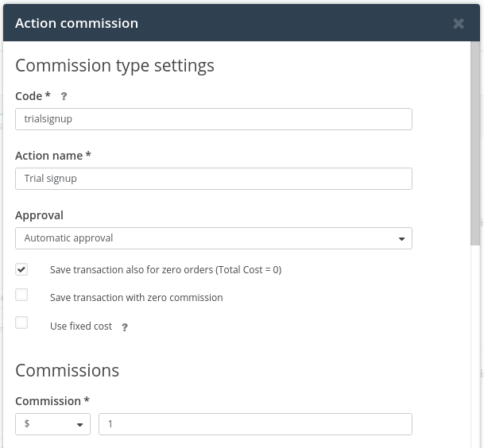This screenshot has width=484, height=448.
Task: Click the Action commission title bar text
Action: 76,23
